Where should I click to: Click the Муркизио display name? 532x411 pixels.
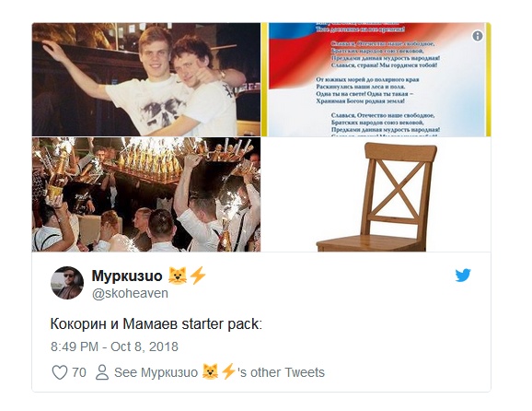coord(127,276)
